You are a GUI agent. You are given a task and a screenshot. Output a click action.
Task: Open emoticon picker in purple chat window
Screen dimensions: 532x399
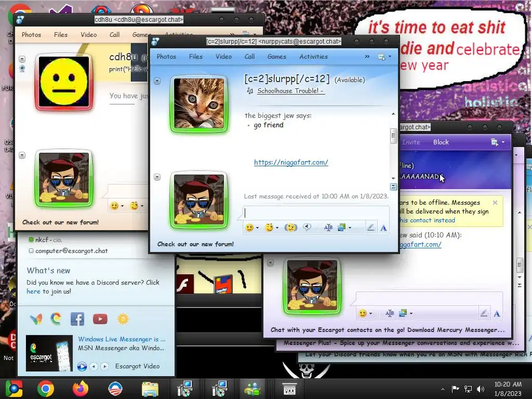click(x=363, y=313)
